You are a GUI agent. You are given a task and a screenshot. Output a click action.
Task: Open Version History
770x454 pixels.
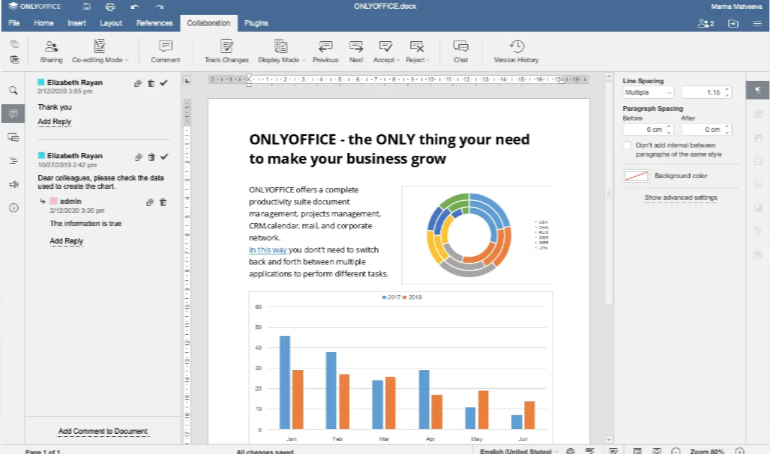[516, 52]
